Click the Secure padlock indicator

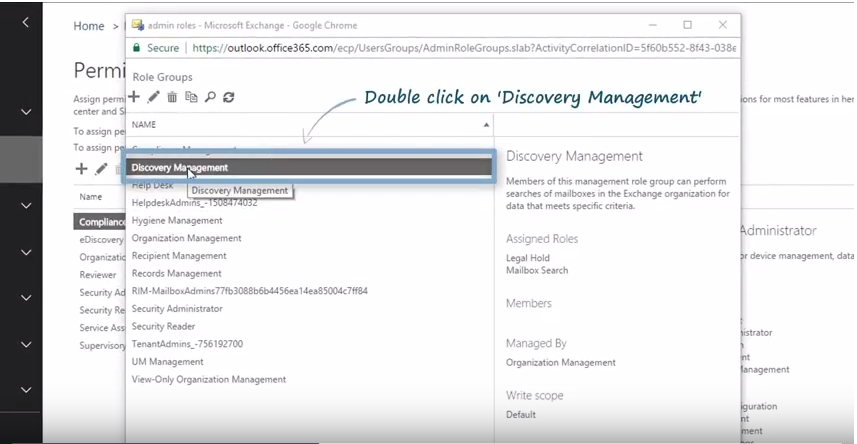point(156,48)
